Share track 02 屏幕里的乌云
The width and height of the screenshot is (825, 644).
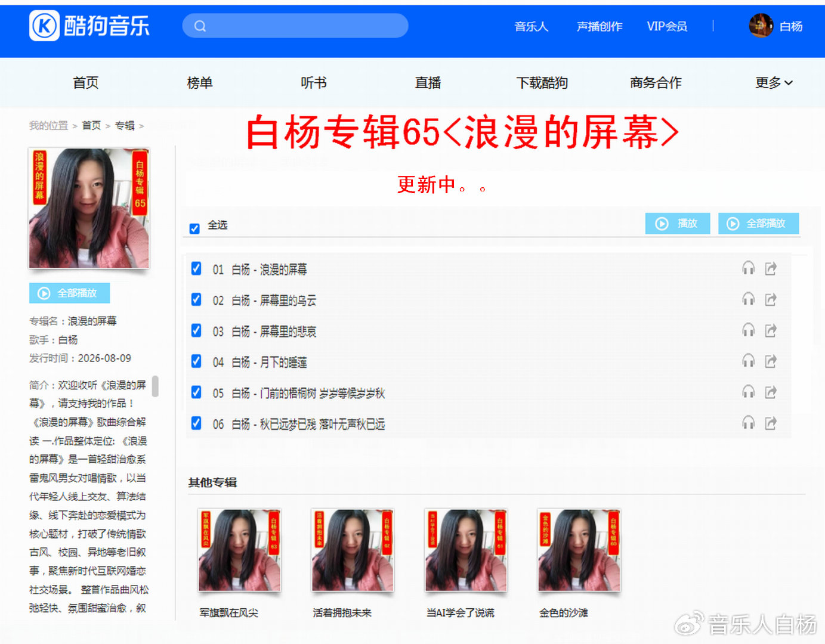tap(771, 299)
